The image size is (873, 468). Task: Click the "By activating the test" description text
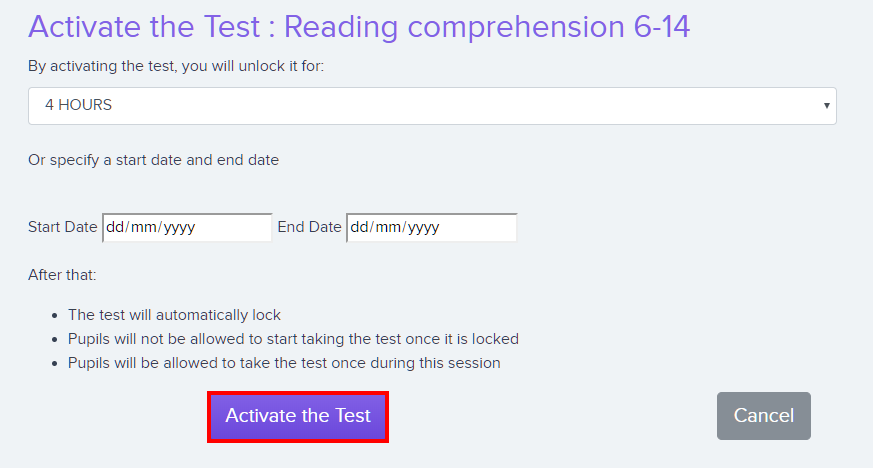click(x=176, y=66)
